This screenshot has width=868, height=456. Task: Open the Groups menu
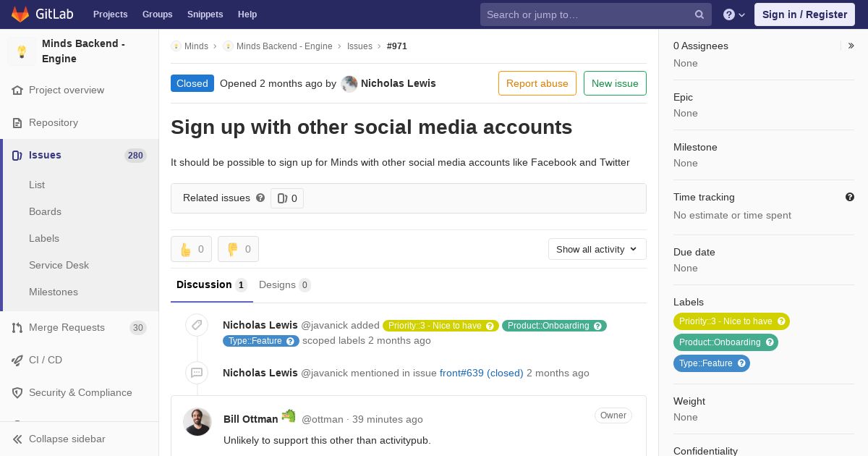[158, 14]
